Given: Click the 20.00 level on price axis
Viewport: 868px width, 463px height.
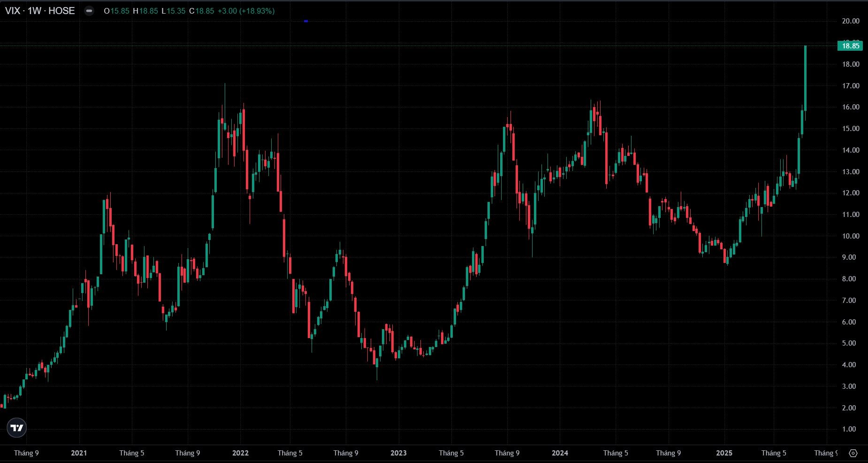Looking at the screenshot, I should coord(850,21).
